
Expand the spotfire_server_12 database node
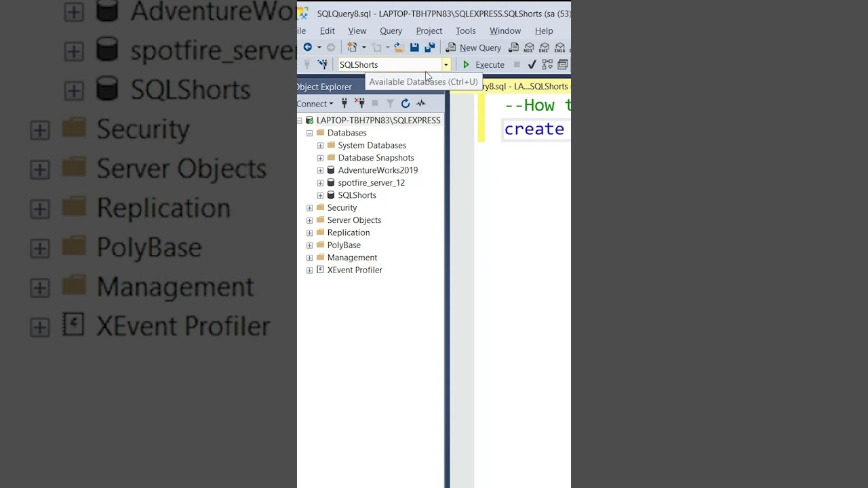click(320, 183)
